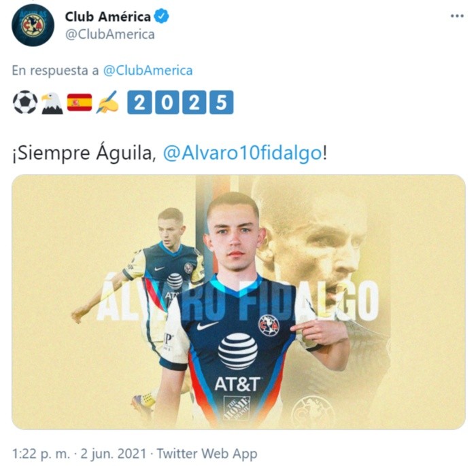Click the Club América display name
The height and width of the screenshot is (466, 476).
pyautogui.click(x=107, y=17)
